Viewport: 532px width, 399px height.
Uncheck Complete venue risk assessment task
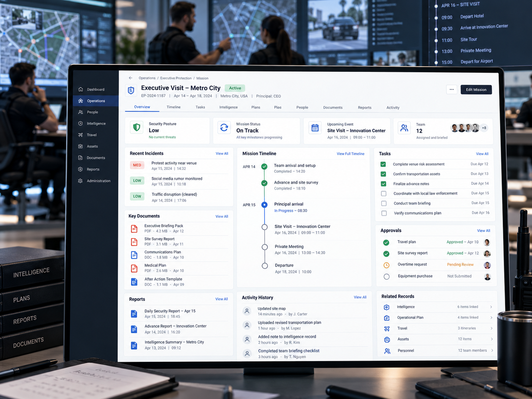coord(383,164)
